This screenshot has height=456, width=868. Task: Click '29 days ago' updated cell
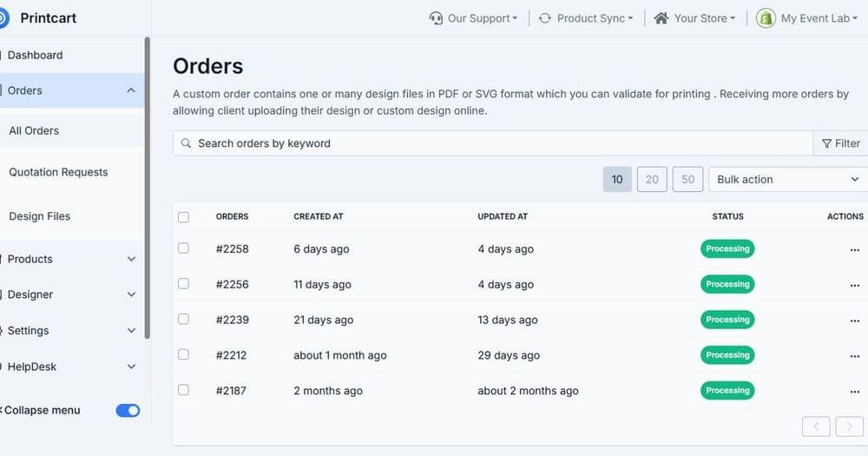click(x=509, y=356)
